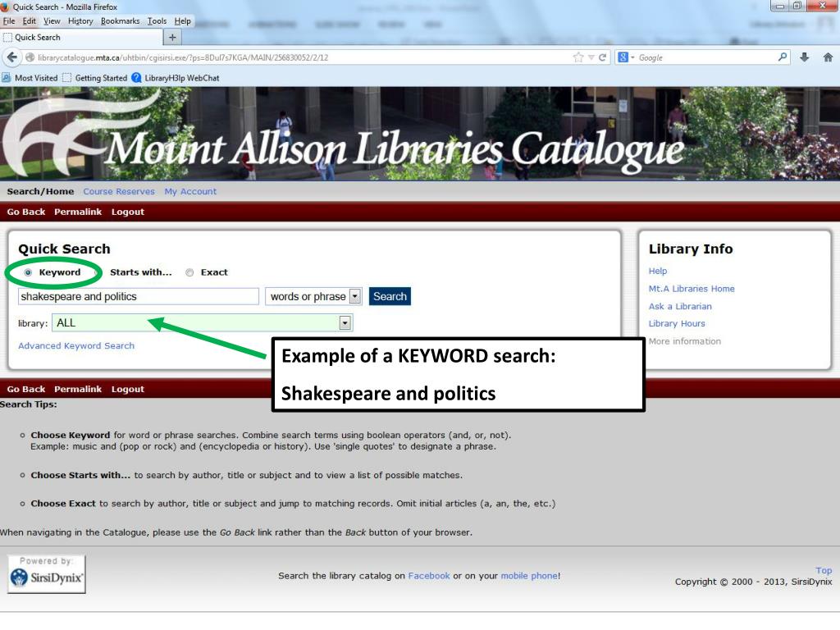Open a new tab with the plus button
Screen dimensions: 840x630
click(172, 38)
